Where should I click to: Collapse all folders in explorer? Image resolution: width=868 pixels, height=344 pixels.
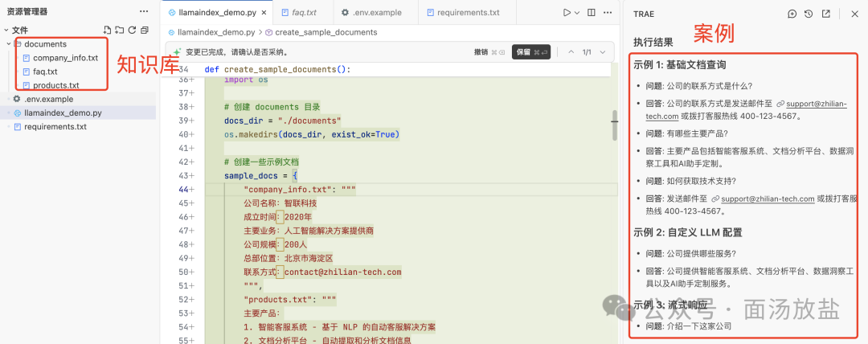click(145, 30)
